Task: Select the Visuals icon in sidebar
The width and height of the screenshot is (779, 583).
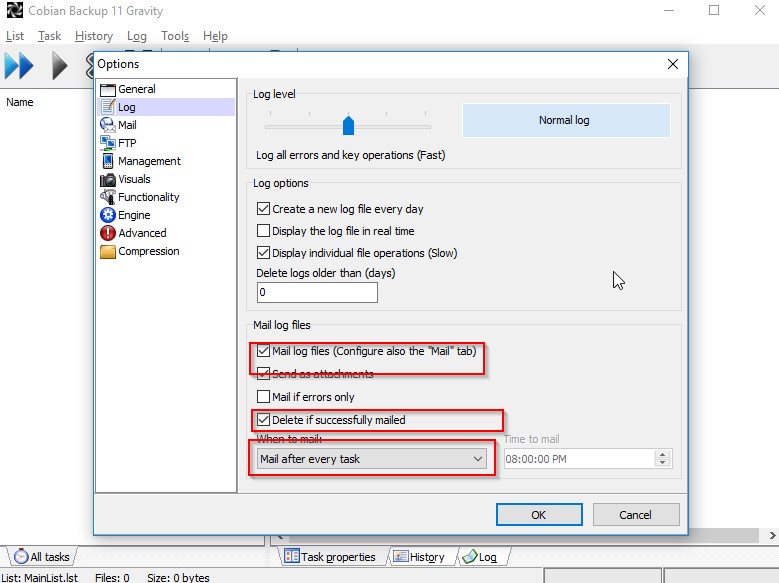Action: pyautogui.click(x=108, y=179)
